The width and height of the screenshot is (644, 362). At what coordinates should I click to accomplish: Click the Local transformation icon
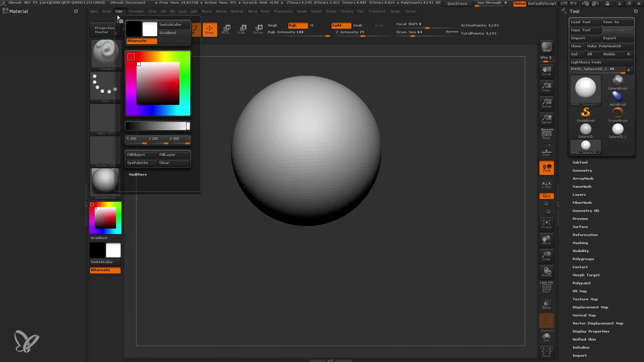[546, 168]
